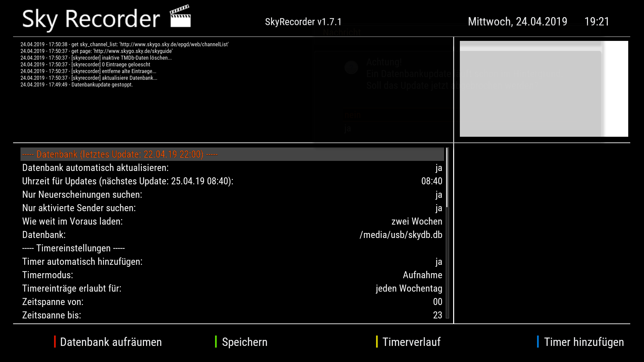
Task: Edit the Datenbank path /media/usb/skydb.db
Action: 400,235
